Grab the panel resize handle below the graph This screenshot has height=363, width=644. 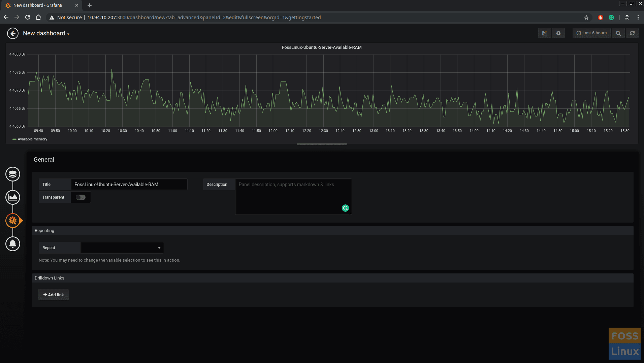322,144
